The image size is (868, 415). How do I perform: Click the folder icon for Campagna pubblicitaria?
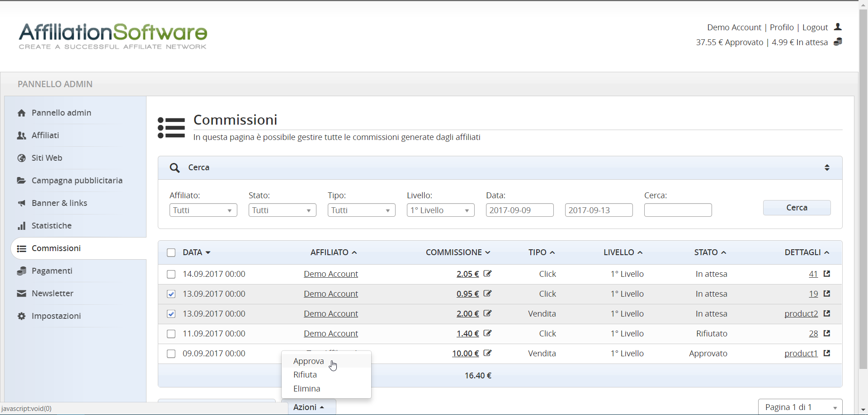point(21,181)
